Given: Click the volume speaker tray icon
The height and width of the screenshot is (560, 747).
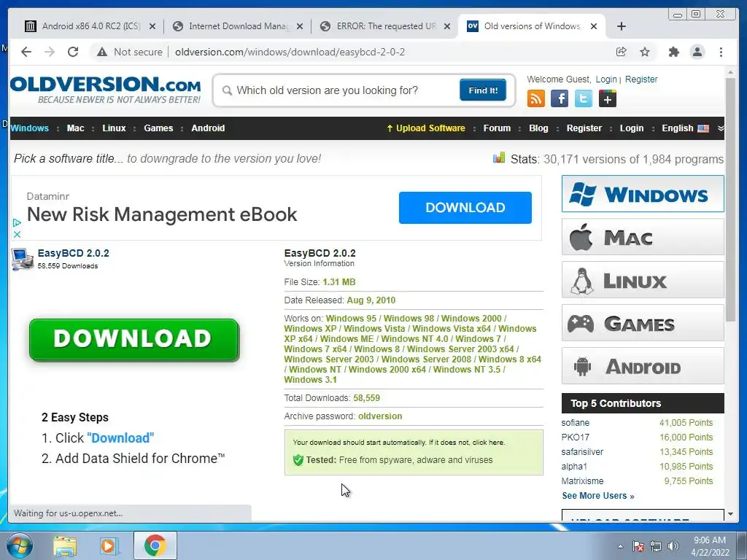Looking at the screenshot, I should click(x=673, y=546).
